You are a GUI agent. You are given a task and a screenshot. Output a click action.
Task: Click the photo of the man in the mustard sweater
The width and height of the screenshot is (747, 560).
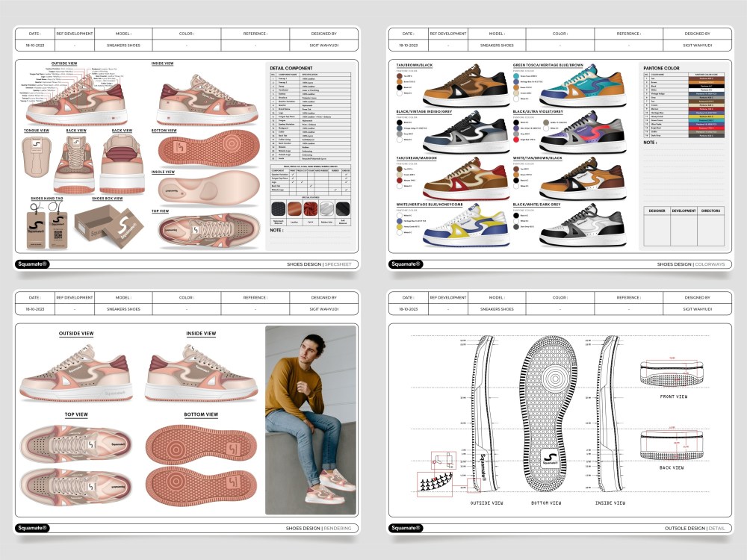(x=311, y=420)
